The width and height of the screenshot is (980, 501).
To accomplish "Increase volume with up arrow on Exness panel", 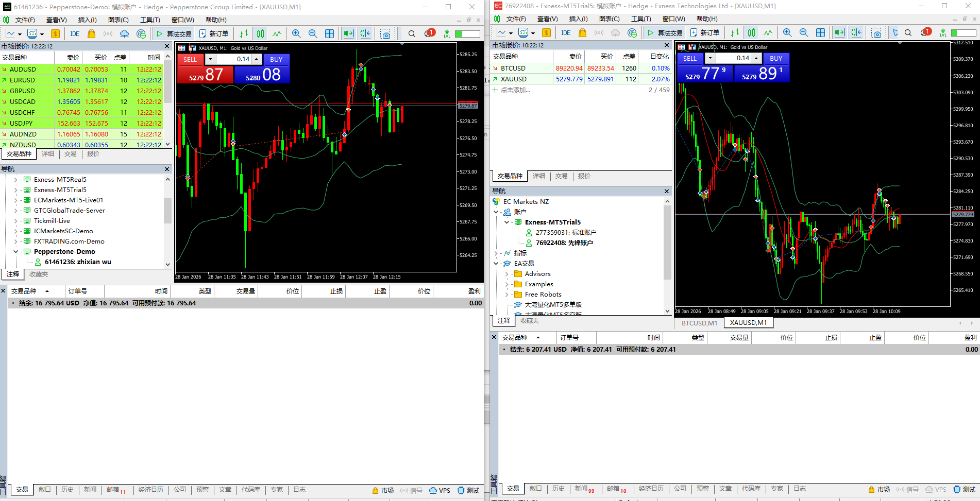I will click(756, 59).
